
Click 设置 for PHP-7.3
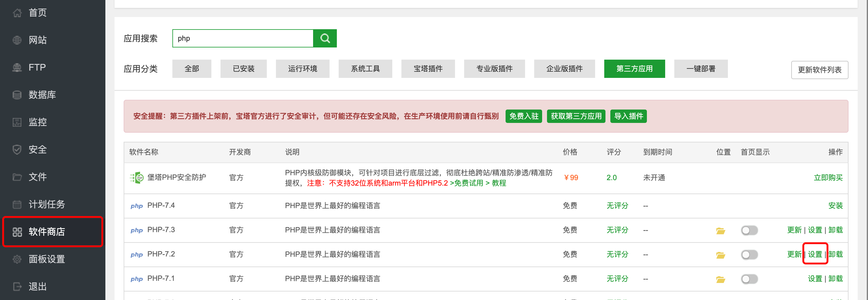pyautogui.click(x=815, y=230)
